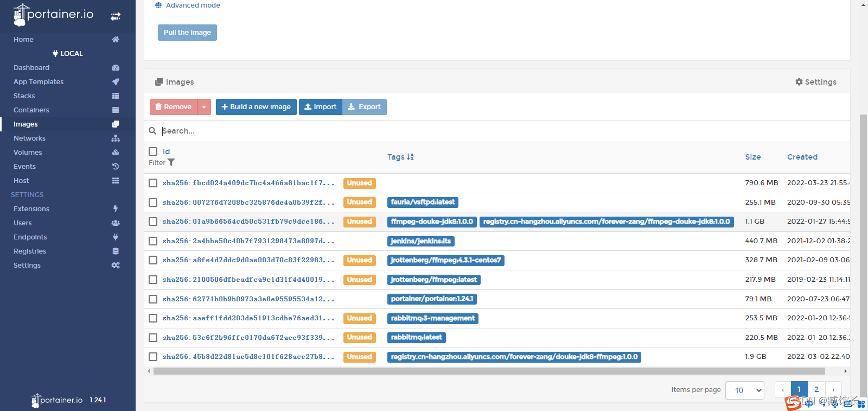Toggle the sidebar collapse arrows icon
This screenshot has height=411, width=868.
pos(116,16)
